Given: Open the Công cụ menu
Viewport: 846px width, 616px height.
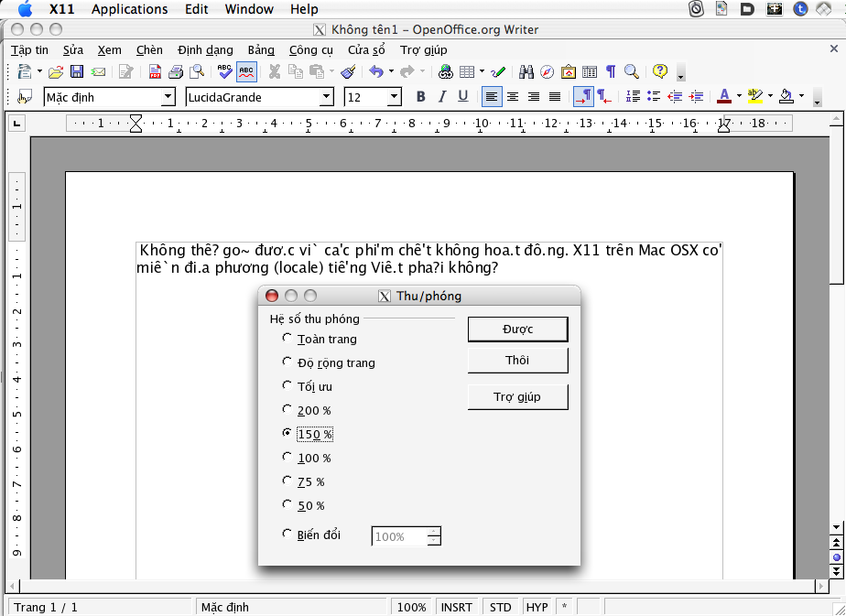Looking at the screenshot, I should (311, 50).
